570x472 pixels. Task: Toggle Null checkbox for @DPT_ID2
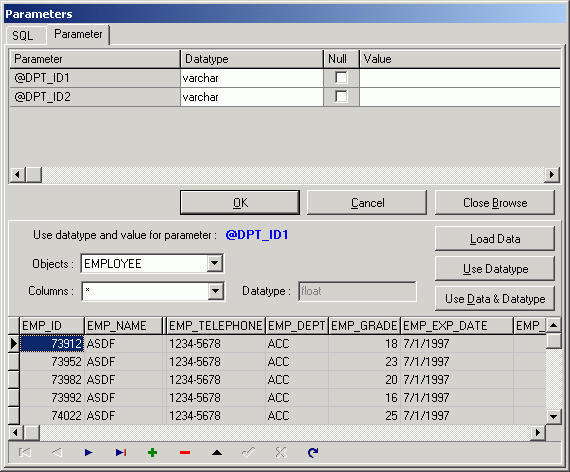tap(341, 97)
